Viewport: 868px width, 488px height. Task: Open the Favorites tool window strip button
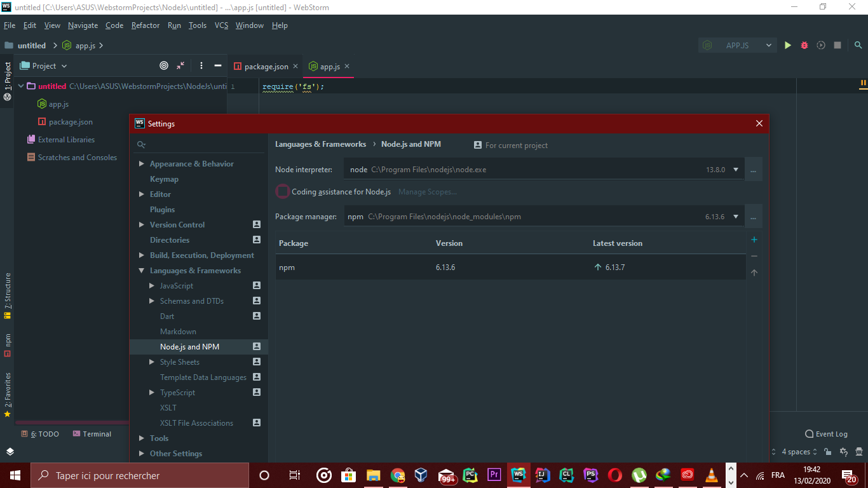pos(8,395)
